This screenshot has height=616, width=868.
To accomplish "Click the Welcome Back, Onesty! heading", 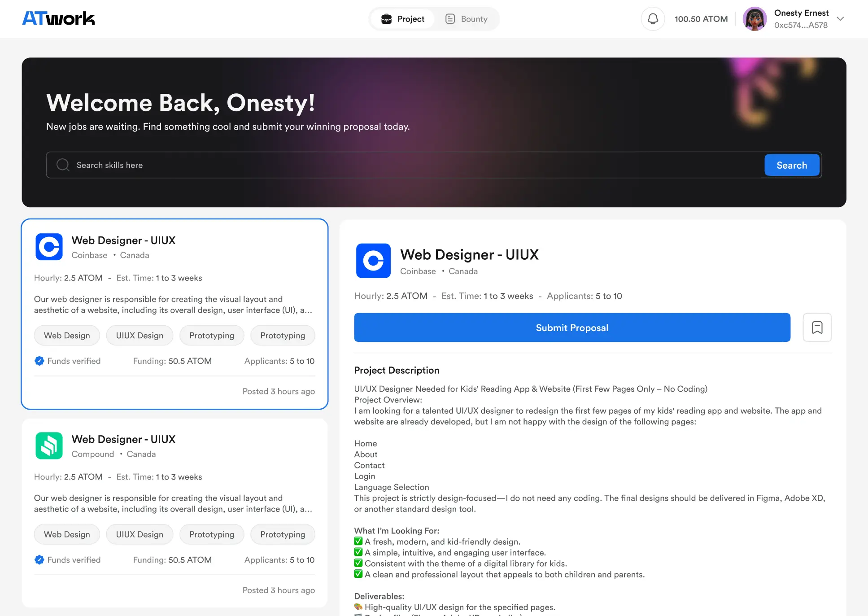I will pos(181,103).
